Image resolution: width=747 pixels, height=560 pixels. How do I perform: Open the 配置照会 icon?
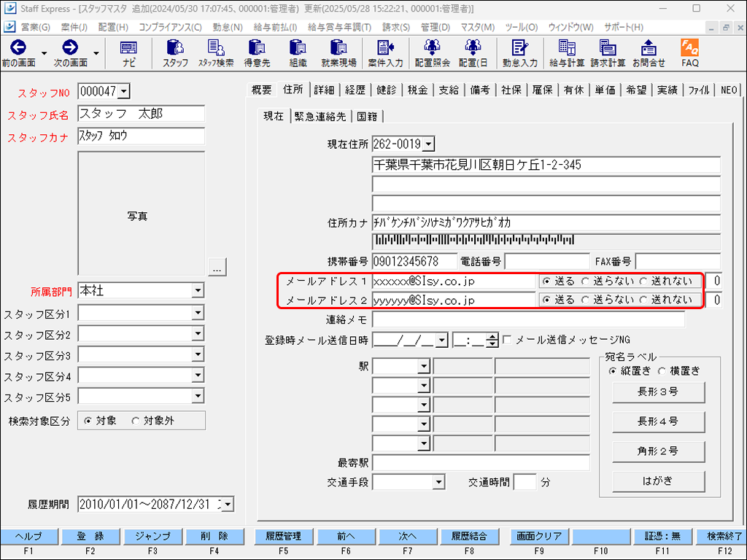(432, 53)
